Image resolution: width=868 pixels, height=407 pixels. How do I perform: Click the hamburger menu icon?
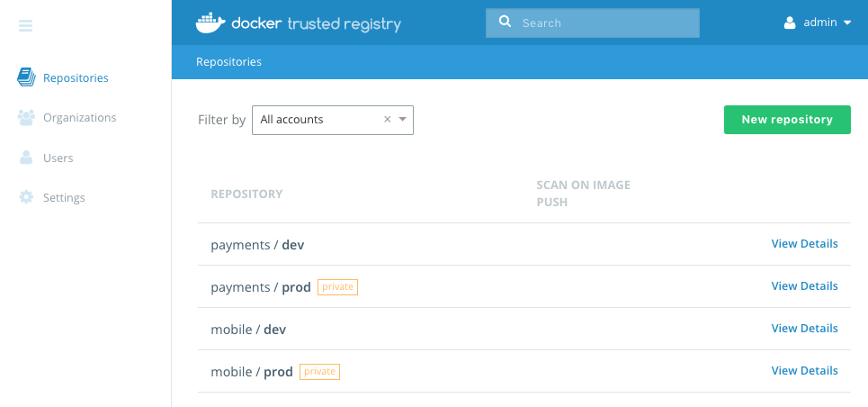pos(25,26)
